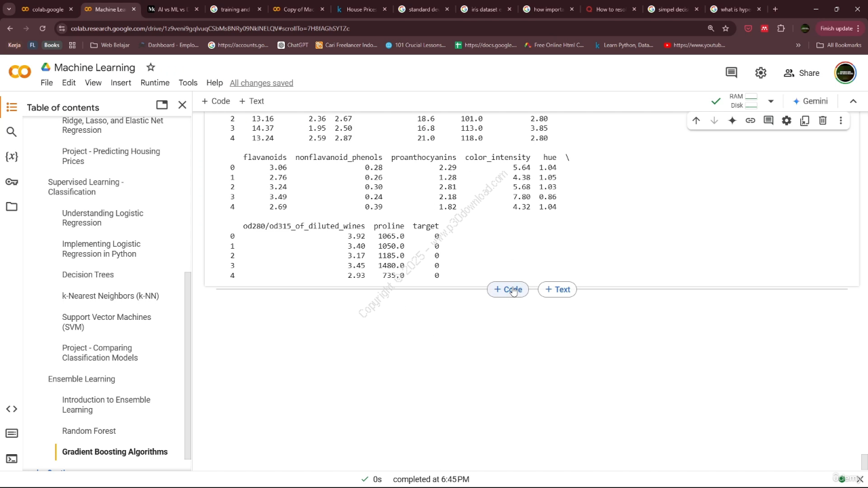Close the Table of contents panel
Image resolution: width=868 pixels, height=488 pixels.
point(182,105)
